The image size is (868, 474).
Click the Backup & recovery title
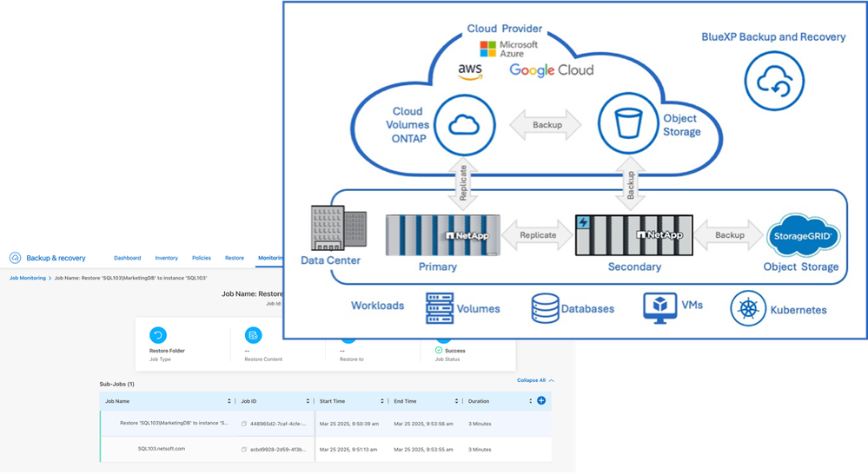click(56, 258)
